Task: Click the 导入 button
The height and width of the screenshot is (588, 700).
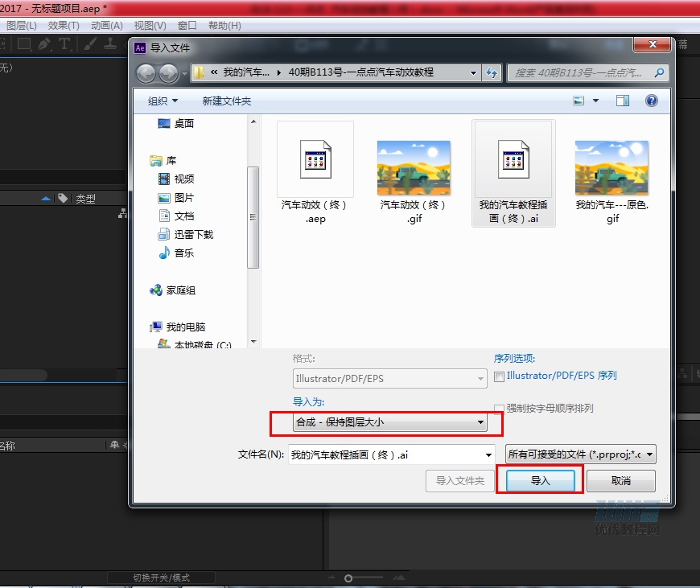Action: click(x=540, y=481)
